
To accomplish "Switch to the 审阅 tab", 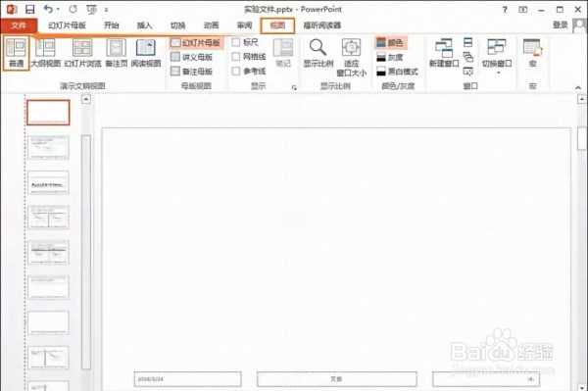I will (x=244, y=25).
